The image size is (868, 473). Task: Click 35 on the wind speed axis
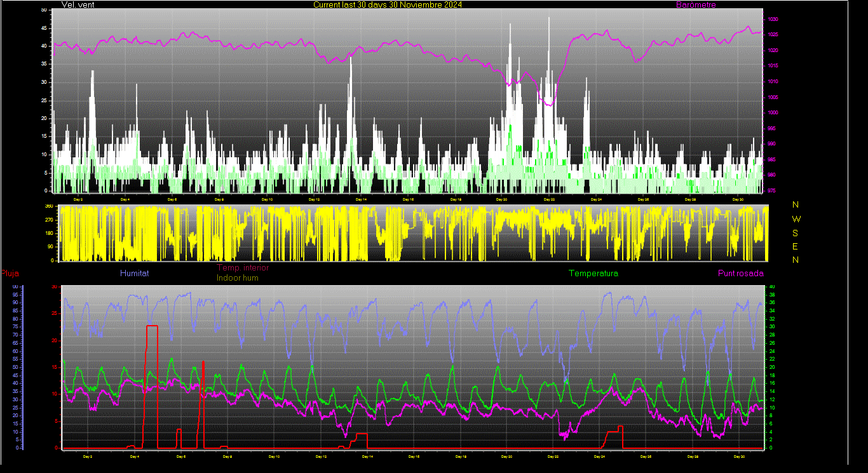click(x=43, y=64)
